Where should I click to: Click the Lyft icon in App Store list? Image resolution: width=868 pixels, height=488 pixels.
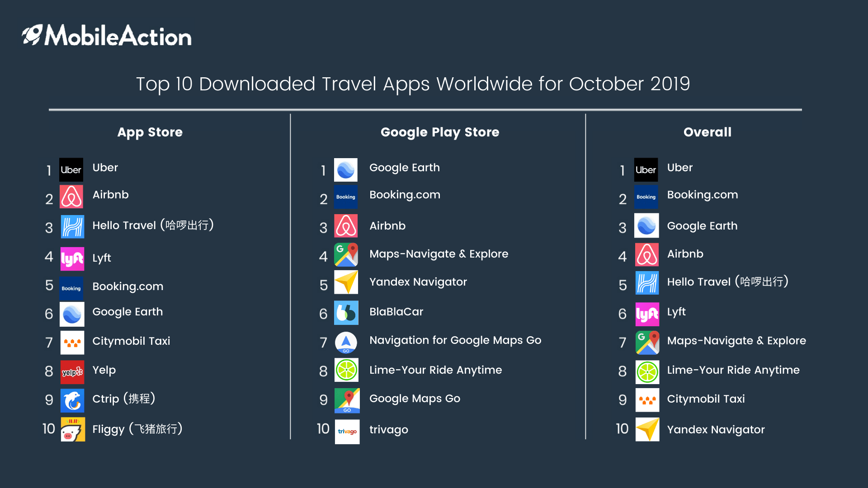point(72,259)
